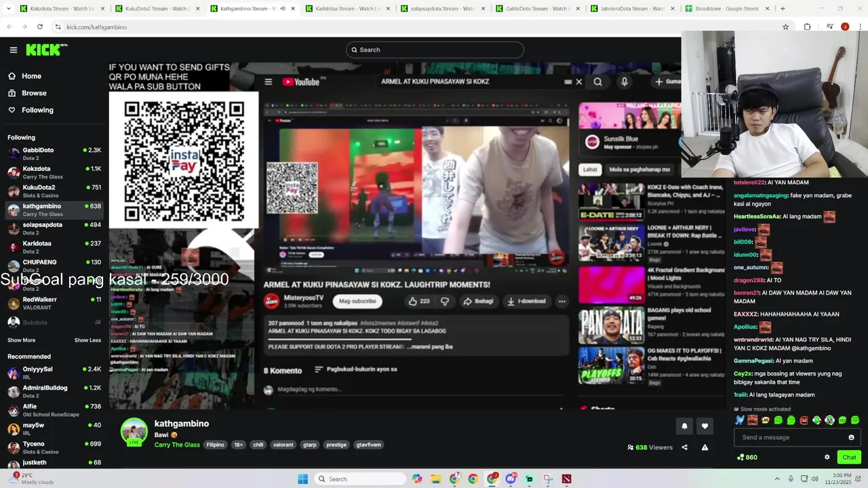The image size is (868, 488).
Task: Click kathgambino streamer avatar with LIVE badge
Action: click(134, 432)
